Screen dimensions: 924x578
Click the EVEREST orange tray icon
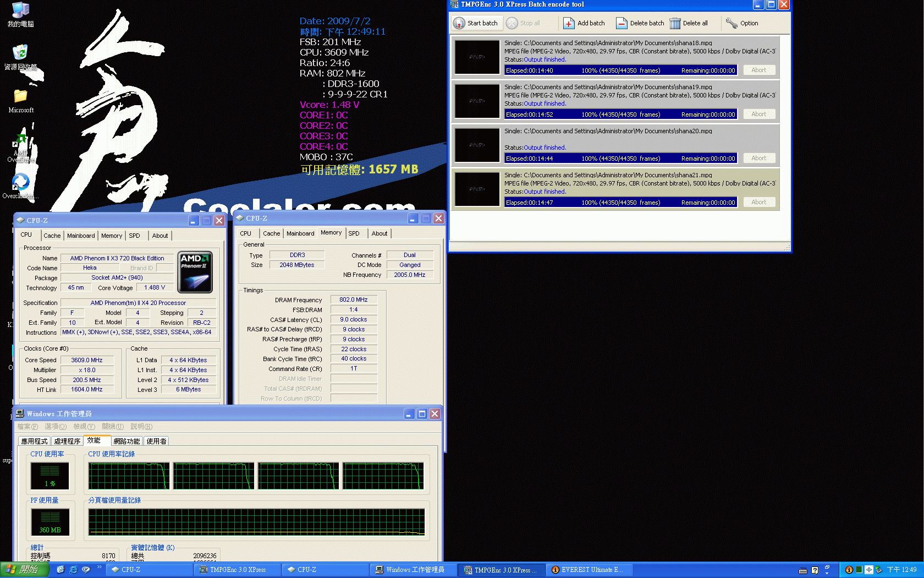(849, 570)
